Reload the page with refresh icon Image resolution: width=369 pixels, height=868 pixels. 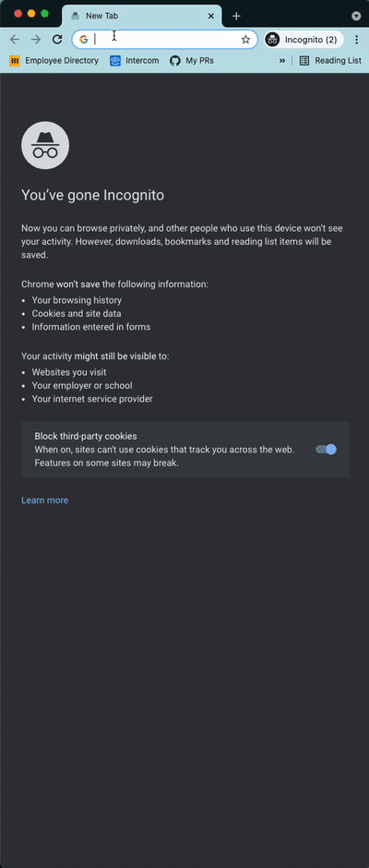pyautogui.click(x=57, y=40)
